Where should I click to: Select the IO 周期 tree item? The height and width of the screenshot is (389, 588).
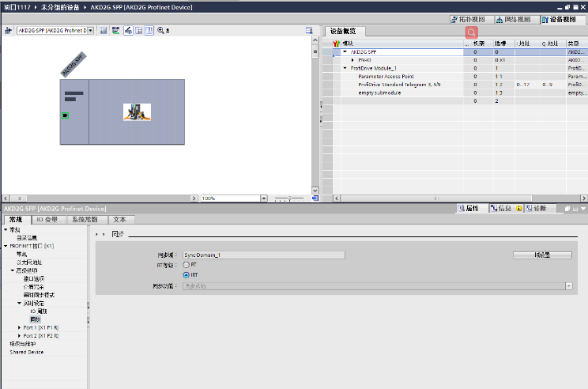point(39,312)
